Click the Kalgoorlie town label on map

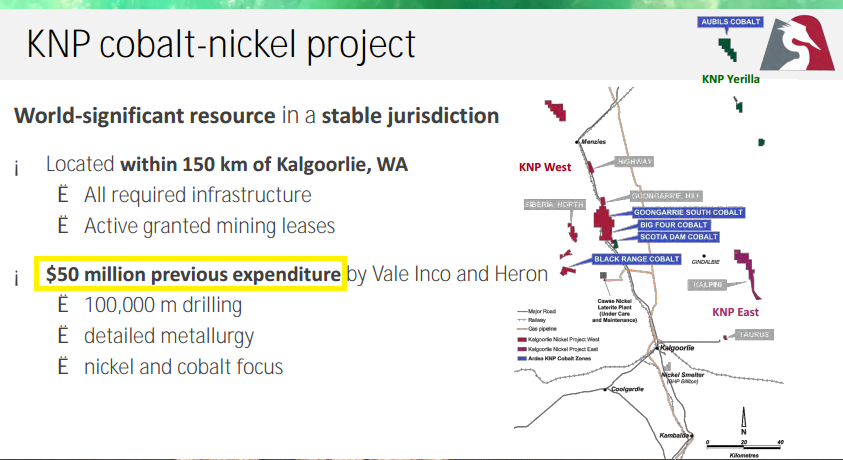676,348
